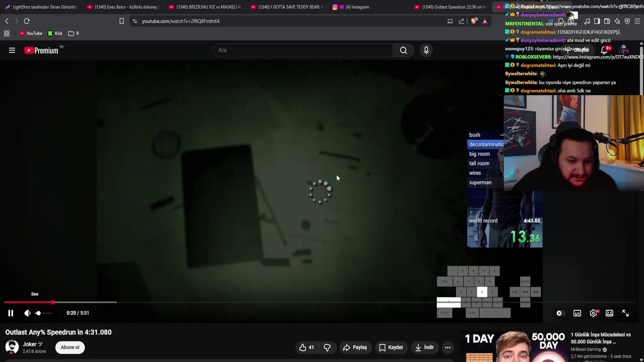Go back with the browser back arrow
The width and height of the screenshot is (644, 362).
[7, 21]
